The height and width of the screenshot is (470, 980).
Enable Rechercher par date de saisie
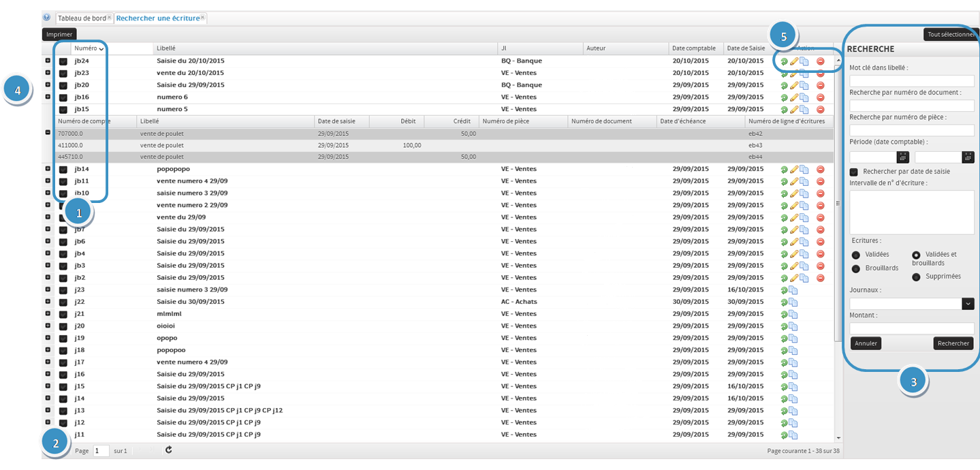pyautogui.click(x=853, y=171)
